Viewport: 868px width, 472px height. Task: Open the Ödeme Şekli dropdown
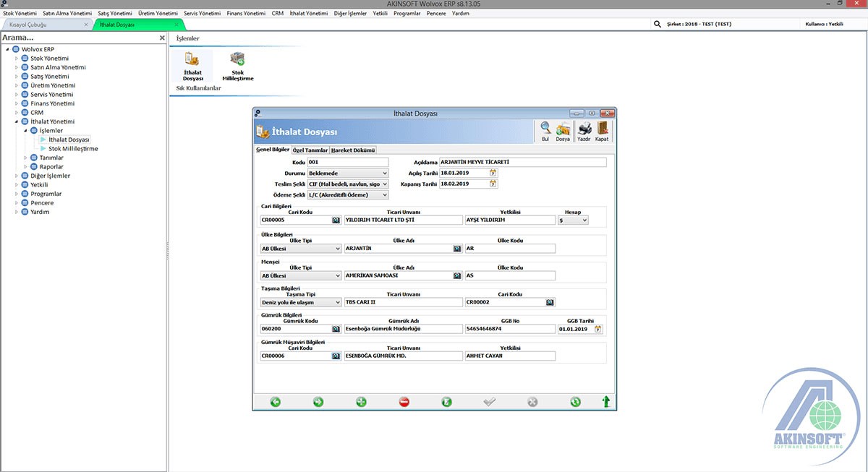coord(384,195)
